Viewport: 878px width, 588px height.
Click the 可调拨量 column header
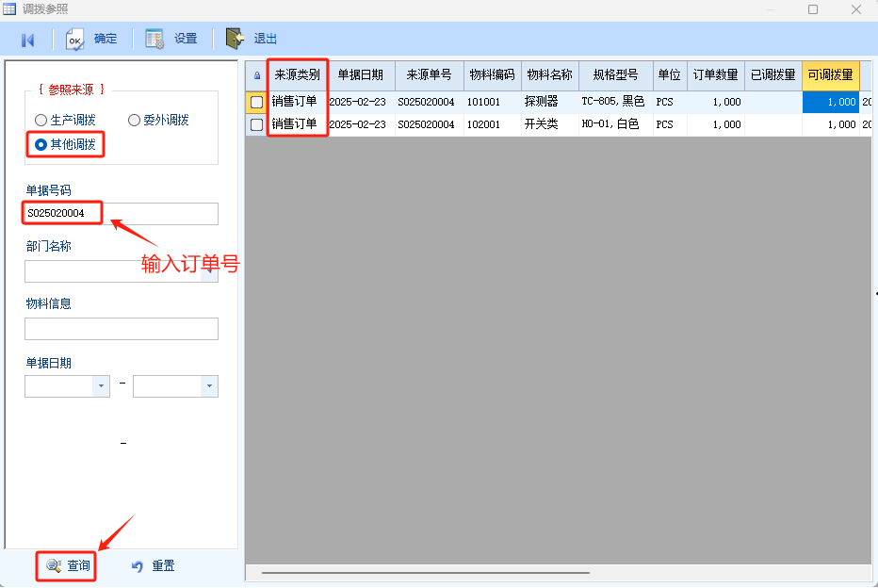pos(830,75)
